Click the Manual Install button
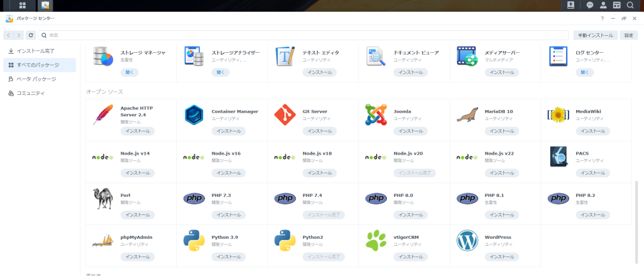 pyautogui.click(x=596, y=35)
